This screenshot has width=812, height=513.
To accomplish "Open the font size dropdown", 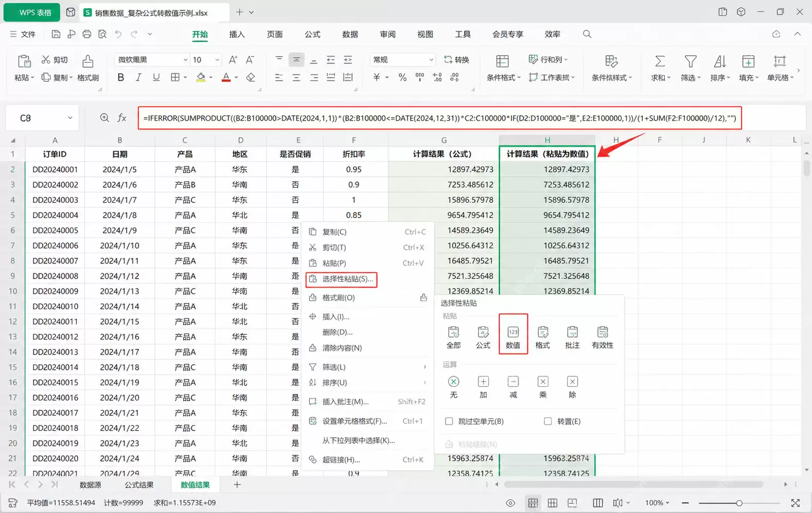I will (217, 60).
